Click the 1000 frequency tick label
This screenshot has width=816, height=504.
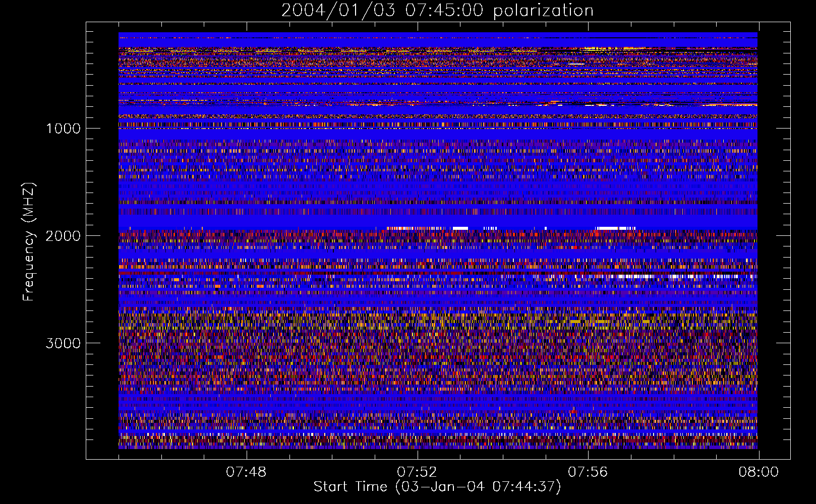tap(63, 129)
